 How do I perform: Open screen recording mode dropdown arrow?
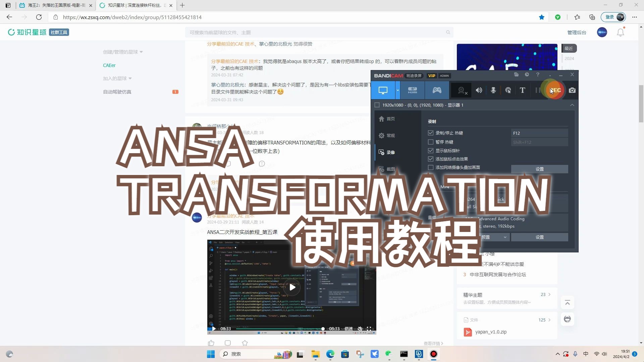point(398,90)
